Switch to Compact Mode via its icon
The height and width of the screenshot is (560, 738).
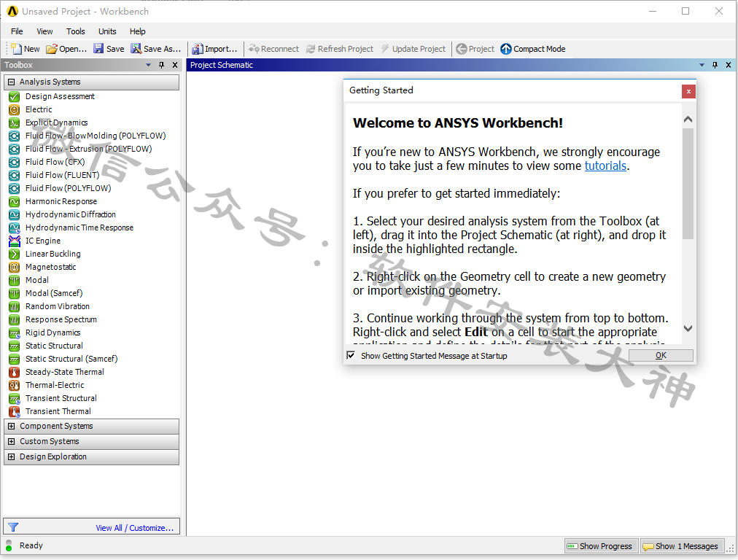[x=506, y=48]
